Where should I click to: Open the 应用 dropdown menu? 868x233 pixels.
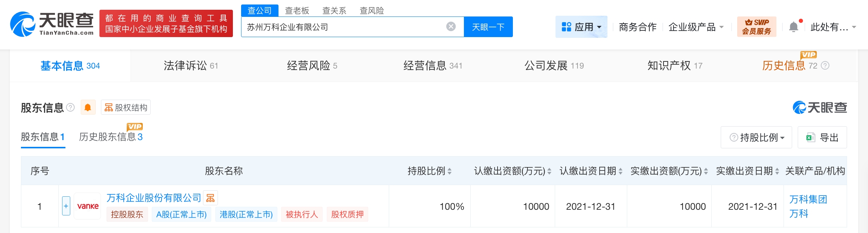coord(581,27)
